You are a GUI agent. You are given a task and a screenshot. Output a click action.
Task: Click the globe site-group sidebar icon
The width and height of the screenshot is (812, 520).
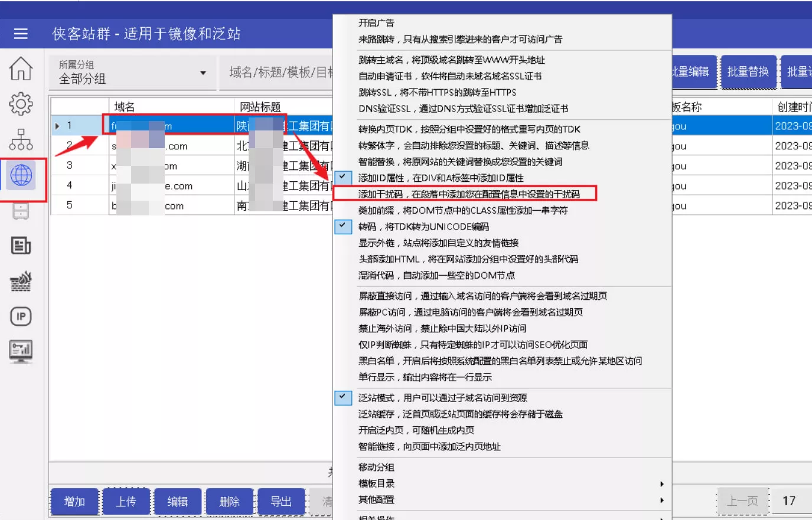[x=21, y=175]
